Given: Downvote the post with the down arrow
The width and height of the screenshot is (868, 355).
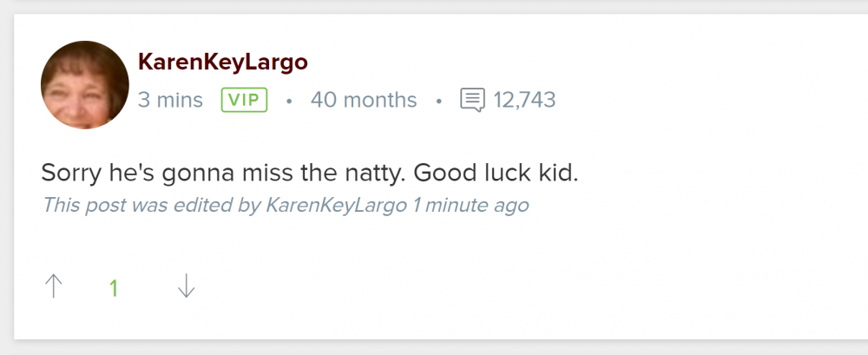Looking at the screenshot, I should tap(186, 286).
